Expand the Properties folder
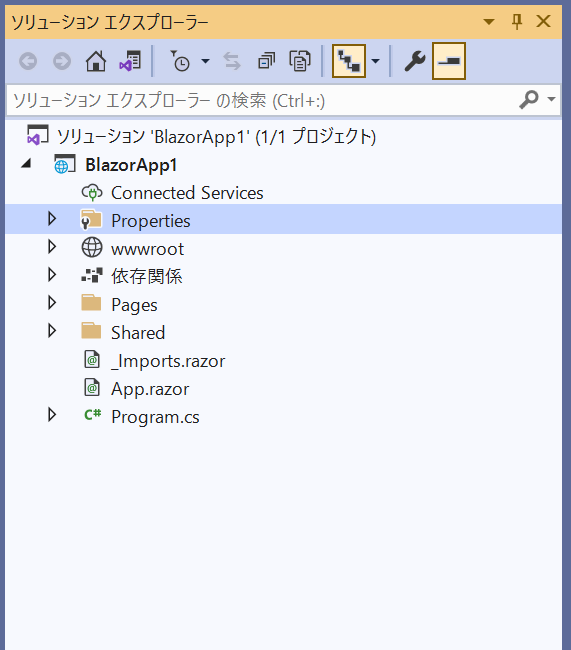The image size is (571, 650). point(52,219)
